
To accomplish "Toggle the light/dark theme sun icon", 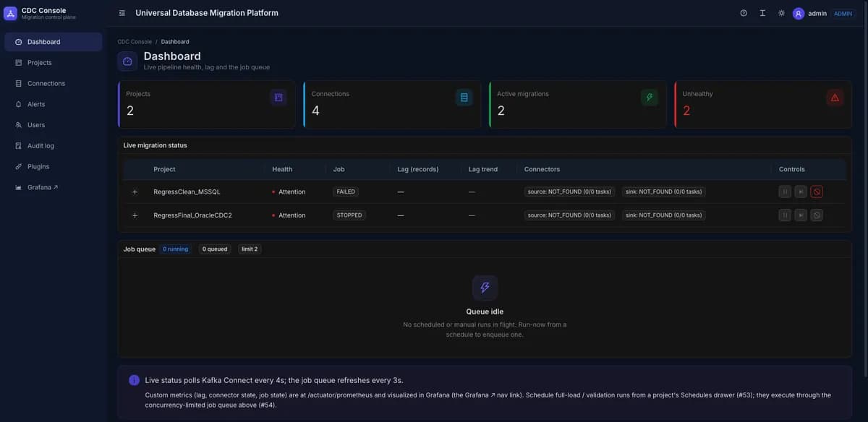I will [x=781, y=13].
